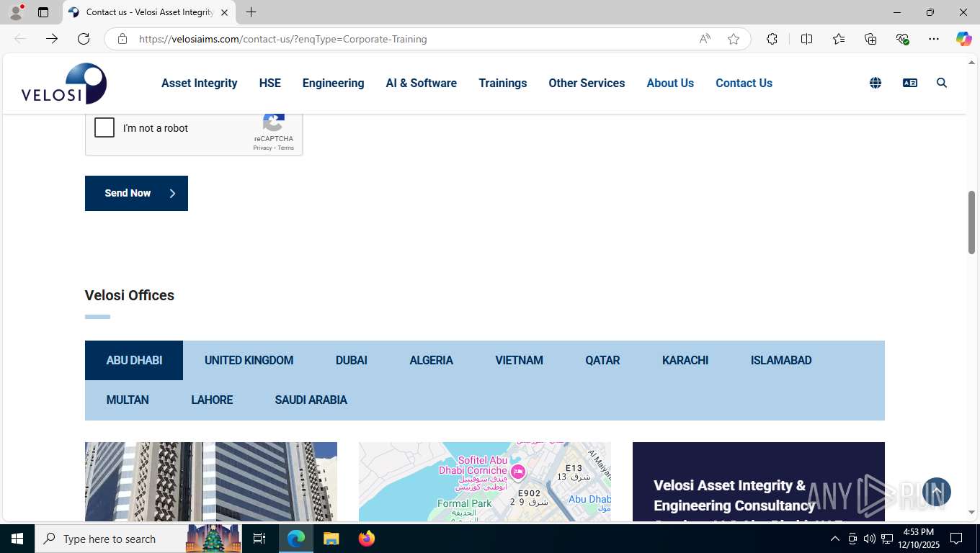Open the Other Services menu
The height and width of the screenshot is (553, 980).
point(587,83)
